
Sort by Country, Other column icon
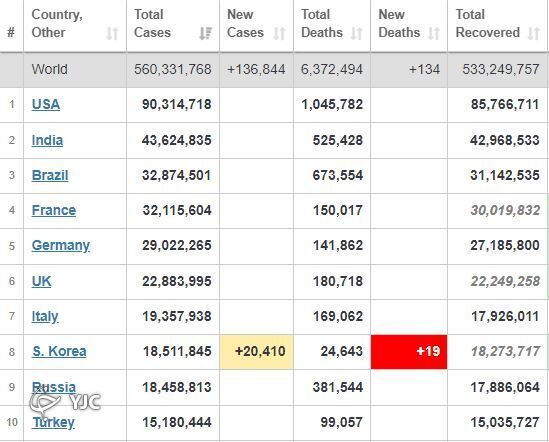click(x=112, y=34)
